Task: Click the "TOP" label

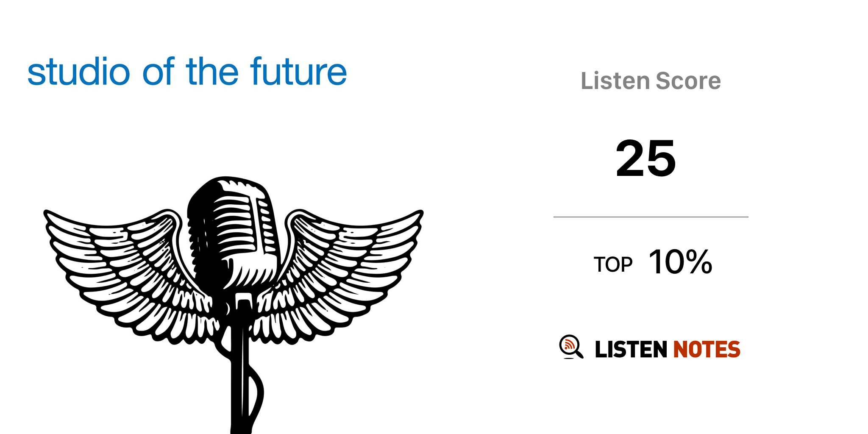Action: [613, 265]
